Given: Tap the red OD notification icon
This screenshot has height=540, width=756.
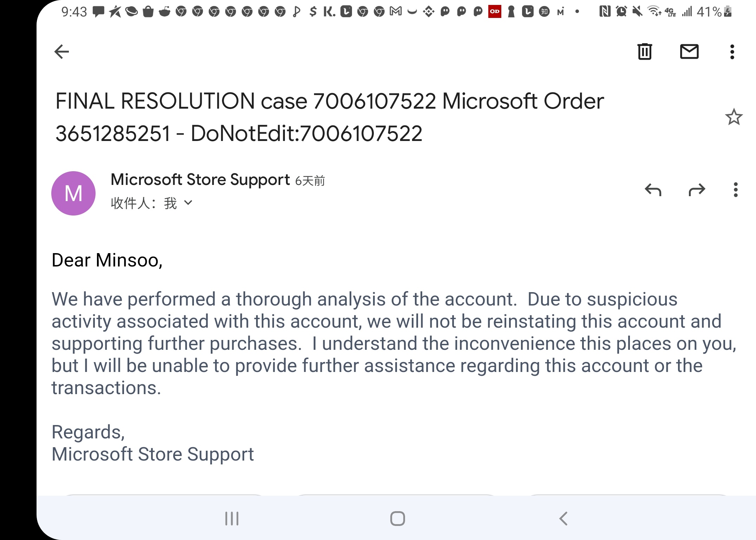Looking at the screenshot, I should click(495, 12).
